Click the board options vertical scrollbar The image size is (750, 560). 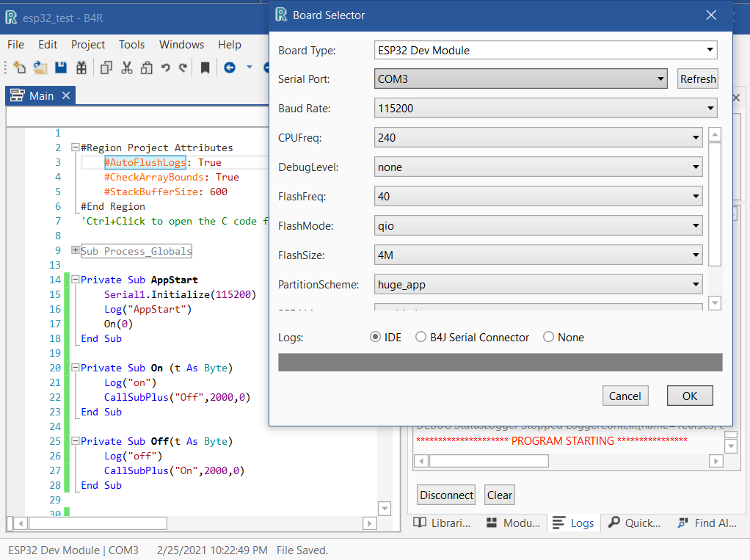[x=716, y=206]
